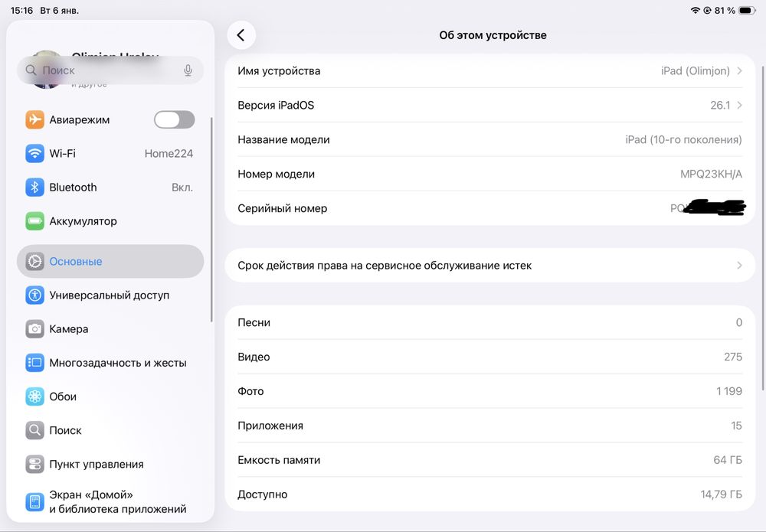Tap the Пункт управления icon
Screen dimensions: 766x532
[34, 464]
